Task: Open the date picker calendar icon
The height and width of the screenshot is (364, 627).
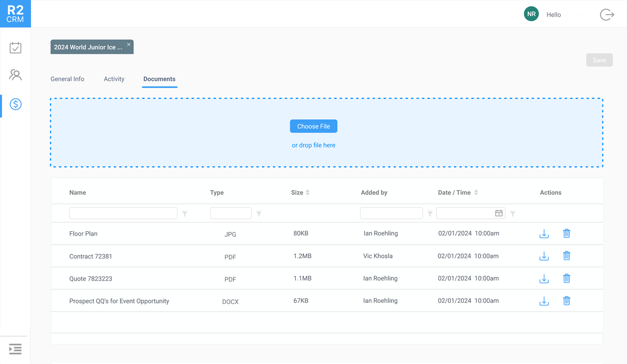Action: click(499, 213)
